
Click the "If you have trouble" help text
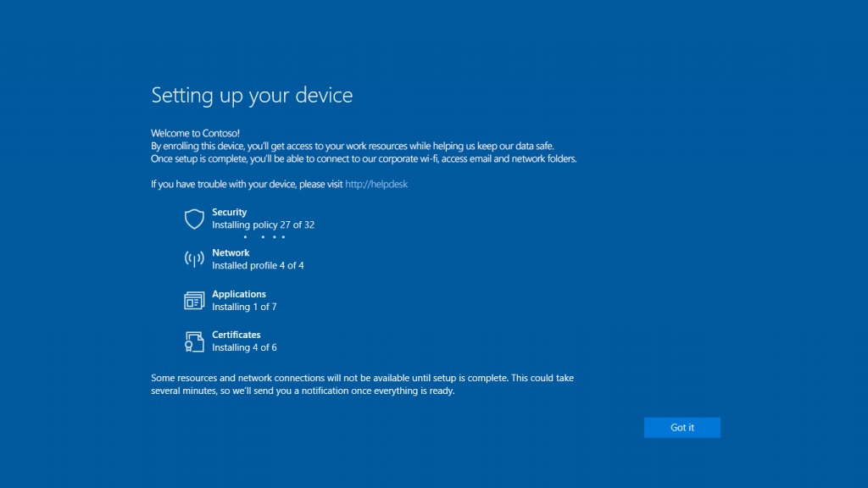pyautogui.click(x=247, y=184)
